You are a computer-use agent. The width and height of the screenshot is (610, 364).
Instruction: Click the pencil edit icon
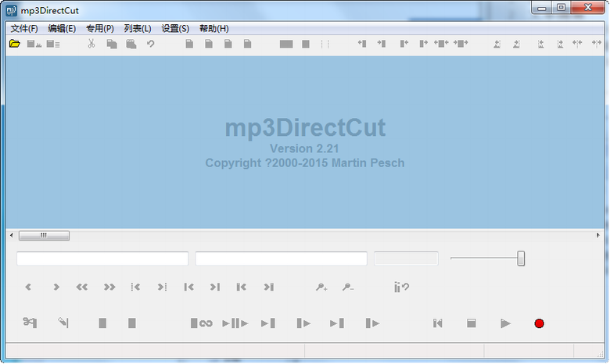(x=63, y=323)
